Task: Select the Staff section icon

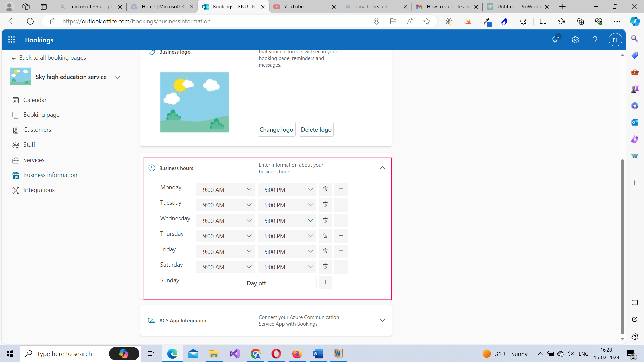Action: (16, 144)
